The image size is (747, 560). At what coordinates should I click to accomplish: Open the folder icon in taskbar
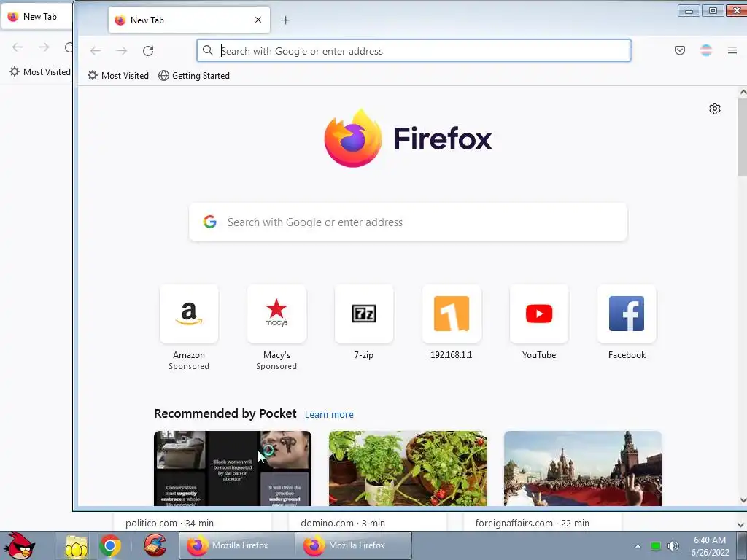coord(76,546)
